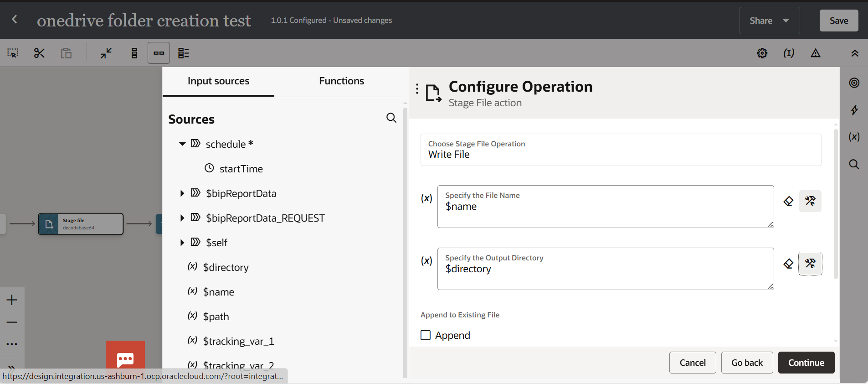Viewport: 868px width, 384px height.
Task: Collapse toolbar with double chevron up
Action: 855,53
